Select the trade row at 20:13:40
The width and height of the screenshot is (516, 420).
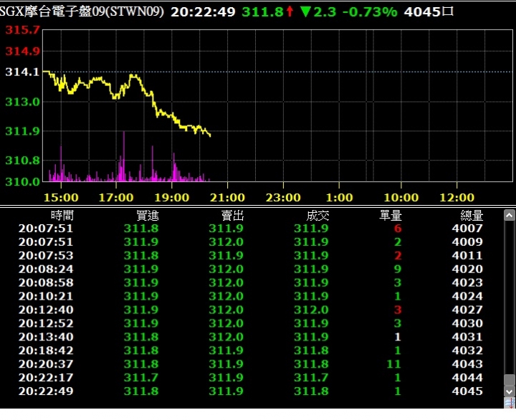(251, 337)
